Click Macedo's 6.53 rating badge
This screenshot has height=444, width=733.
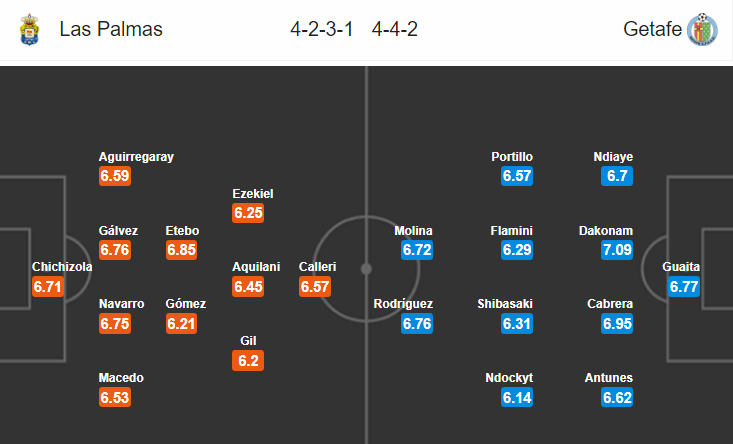click(115, 397)
